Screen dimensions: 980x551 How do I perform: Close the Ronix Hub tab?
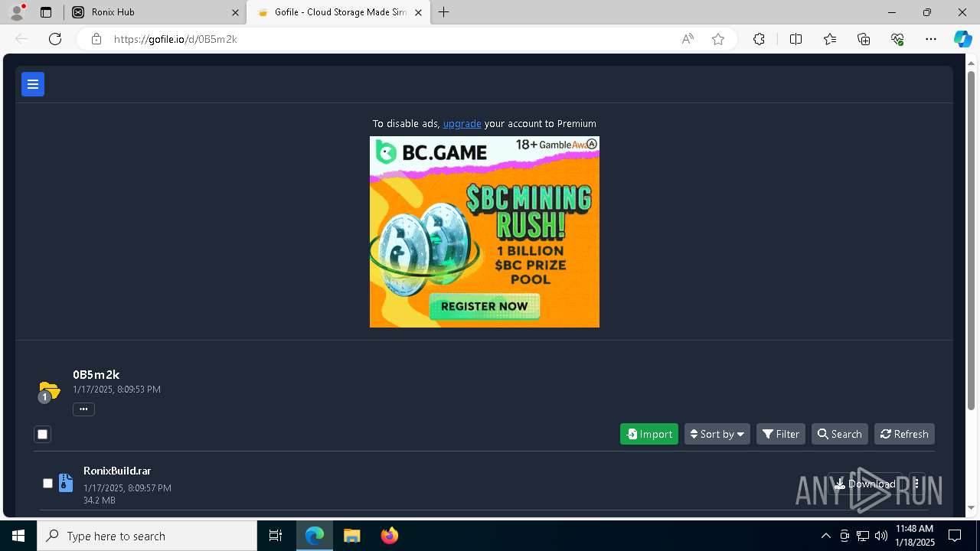tap(235, 12)
